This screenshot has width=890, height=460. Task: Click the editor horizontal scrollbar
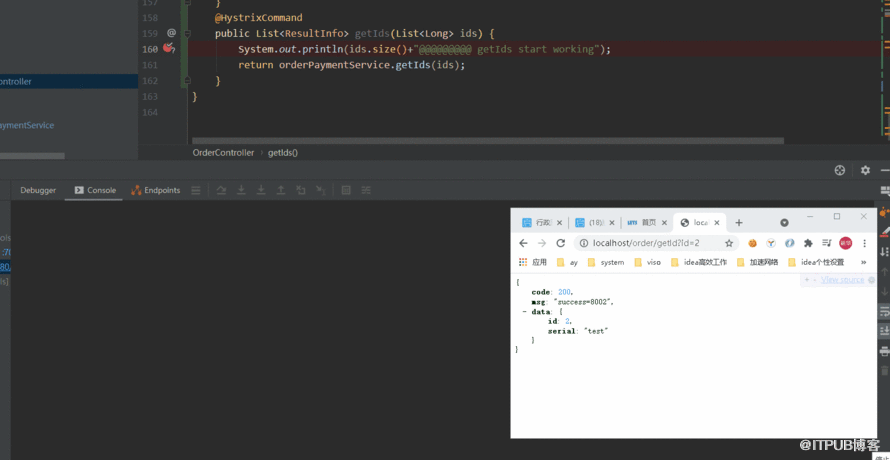coord(488,140)
